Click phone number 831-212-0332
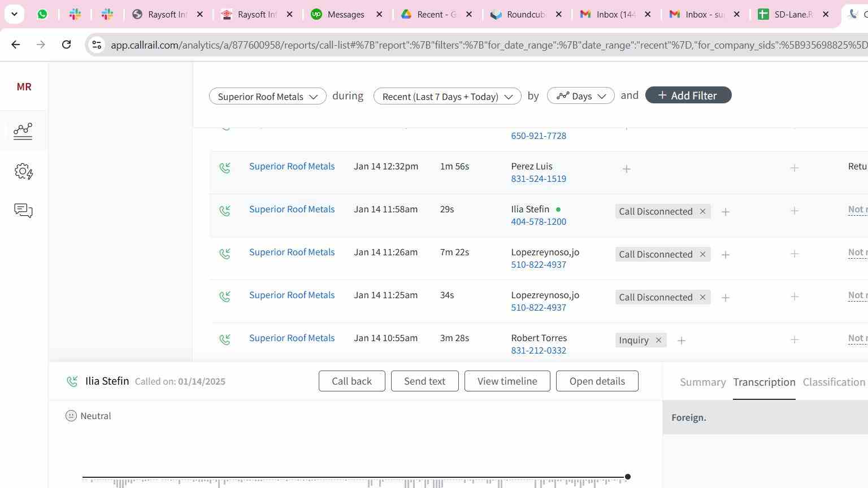The width and height of the screenshot is (868, 488). [x=539, y=350]
